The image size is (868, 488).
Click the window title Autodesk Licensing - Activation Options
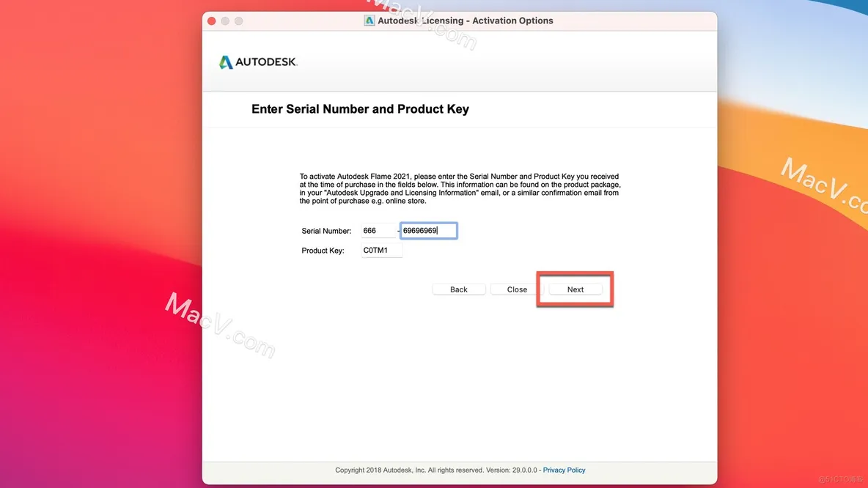click(x=465, y=21)
